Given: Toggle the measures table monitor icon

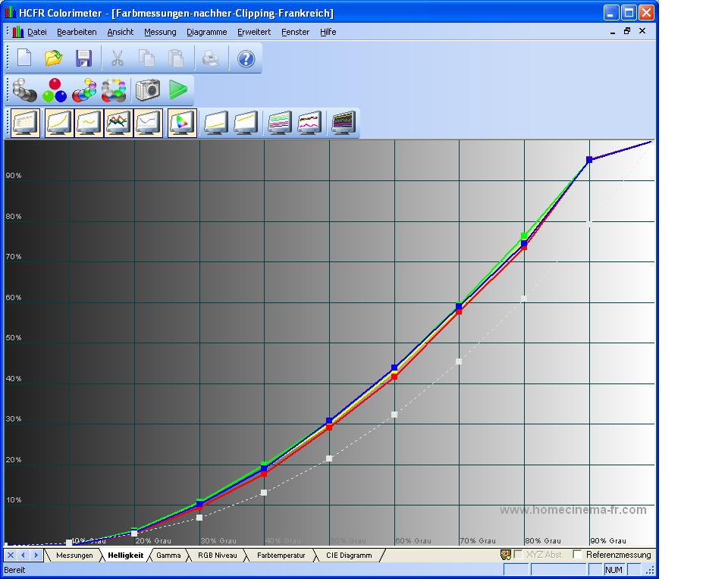Looking at the screenshot, I should (x=26, y=123).
